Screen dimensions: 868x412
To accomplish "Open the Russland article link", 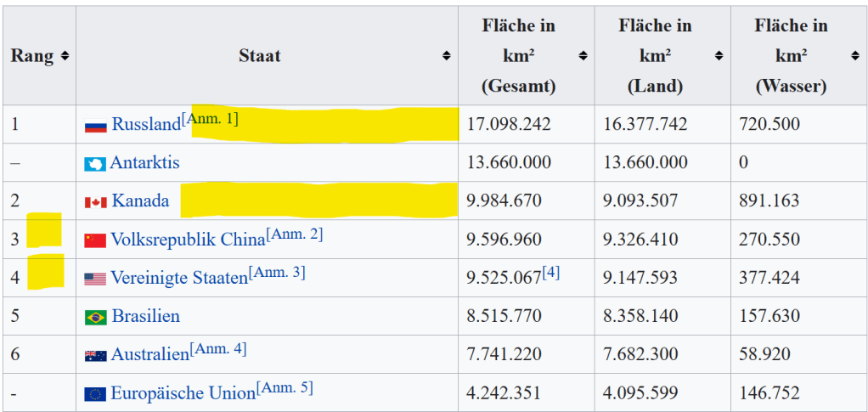I will pyautogui.click(x=146, y=125).
